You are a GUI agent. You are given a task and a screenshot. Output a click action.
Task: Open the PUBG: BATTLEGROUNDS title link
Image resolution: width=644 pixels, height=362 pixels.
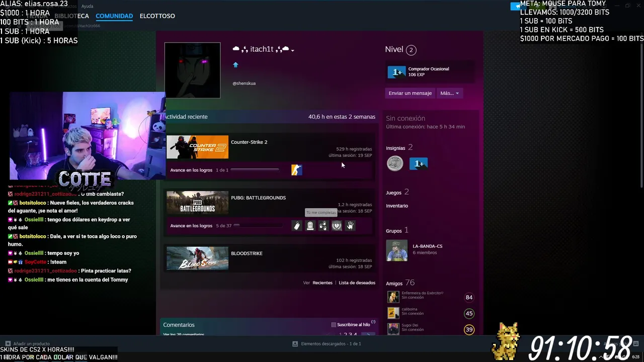point(258,198)
